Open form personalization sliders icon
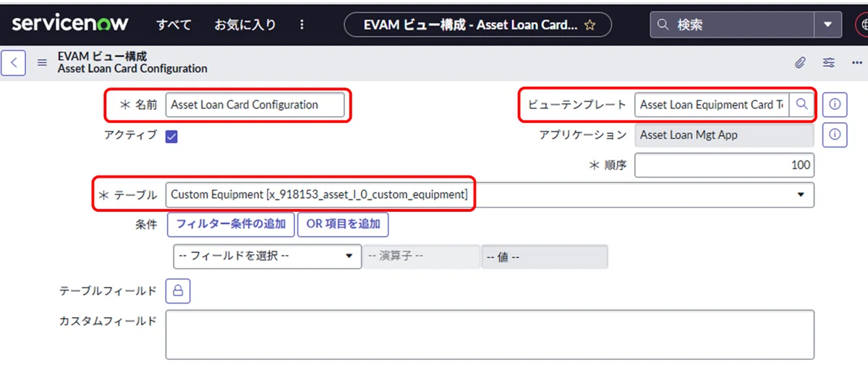Screen dimensions: 868x370 point(829,62)
